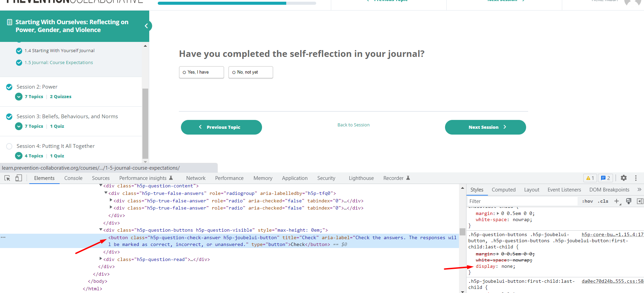This screenshot has width=644, height=293.
Task: Collapse the h5p-question-buttons div node
Action: click(101, 230)
